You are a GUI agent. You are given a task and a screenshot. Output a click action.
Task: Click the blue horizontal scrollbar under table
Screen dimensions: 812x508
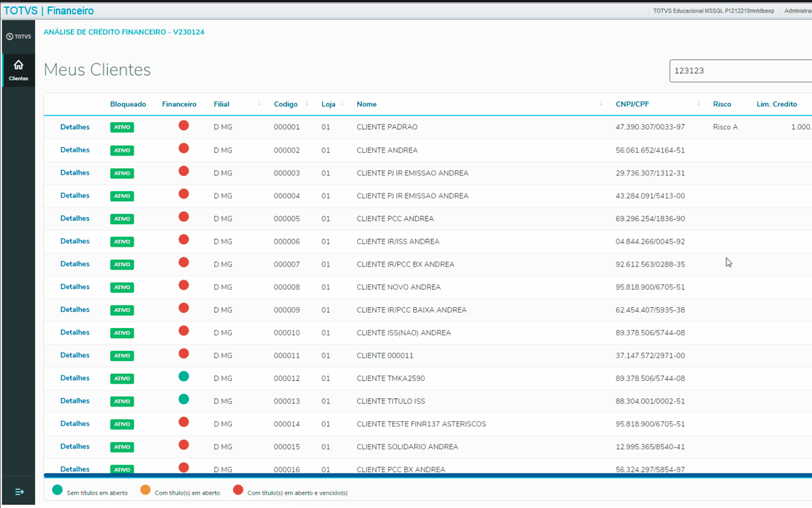point(418,476)
